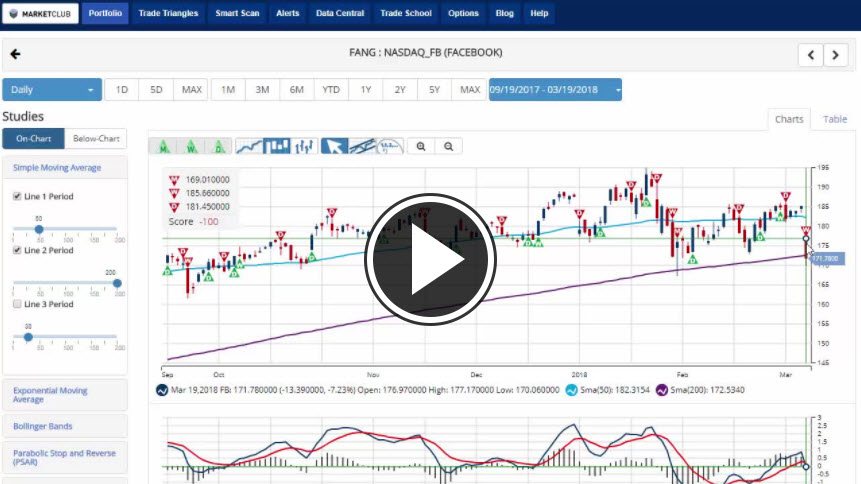Expand Parabolic Stop and Reverse section
This screenshot has height=484, width=861.
pos(64,457)
